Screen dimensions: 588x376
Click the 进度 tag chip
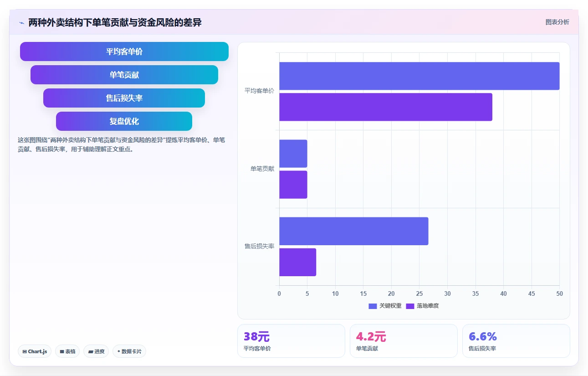96,351
